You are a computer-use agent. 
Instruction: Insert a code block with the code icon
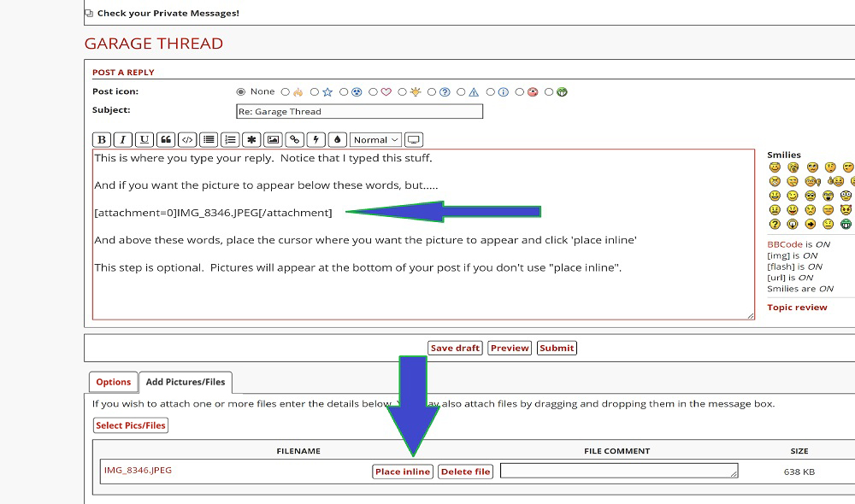187,140
